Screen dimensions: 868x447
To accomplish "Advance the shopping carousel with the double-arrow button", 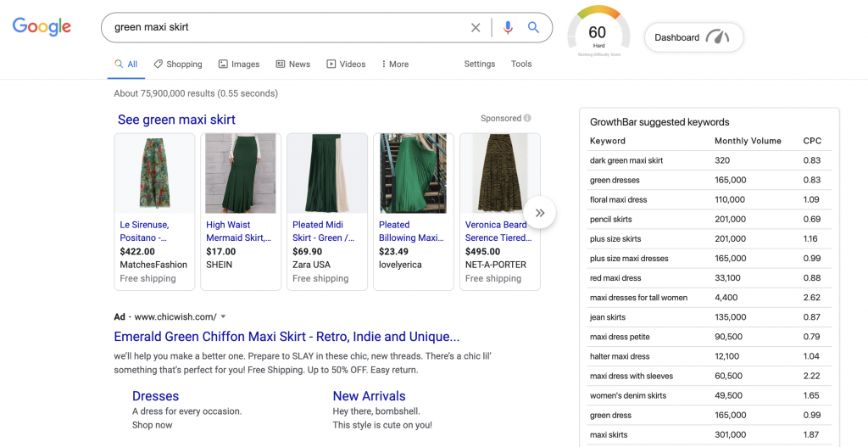I will [x=540, y=213].
